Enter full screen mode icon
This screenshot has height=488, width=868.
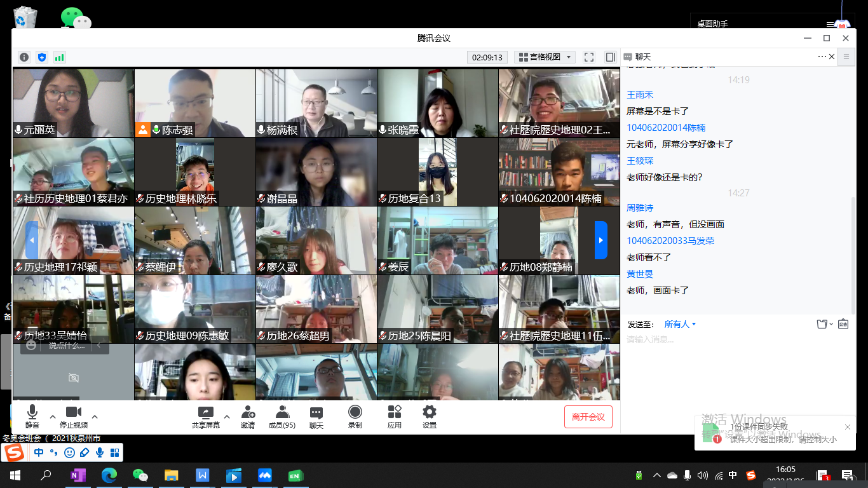pyautogui.click(x=589, y=57)
